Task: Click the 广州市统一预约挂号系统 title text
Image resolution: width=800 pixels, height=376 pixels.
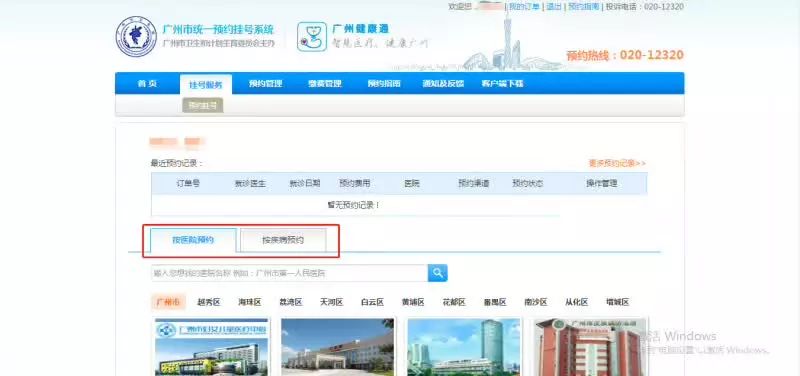Action: 218,29
